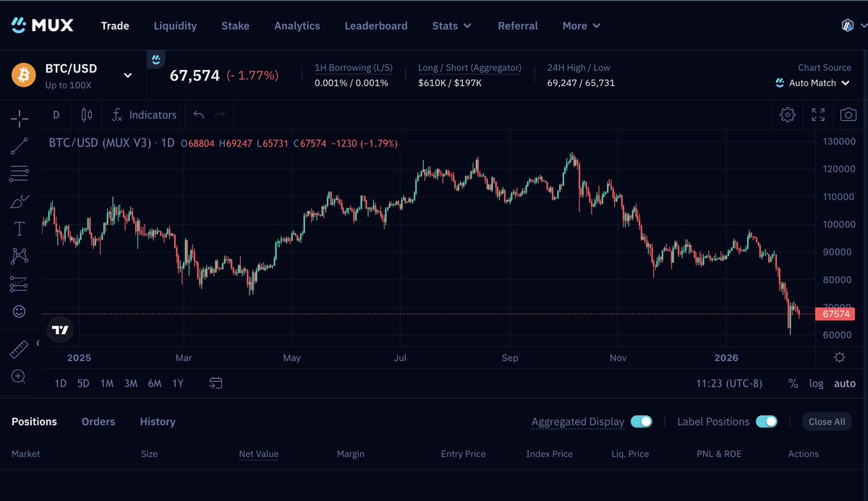The height and width of the screenshot is (501, 868).
Task: Set chart range to 1Y
Action: coord(178,384)
